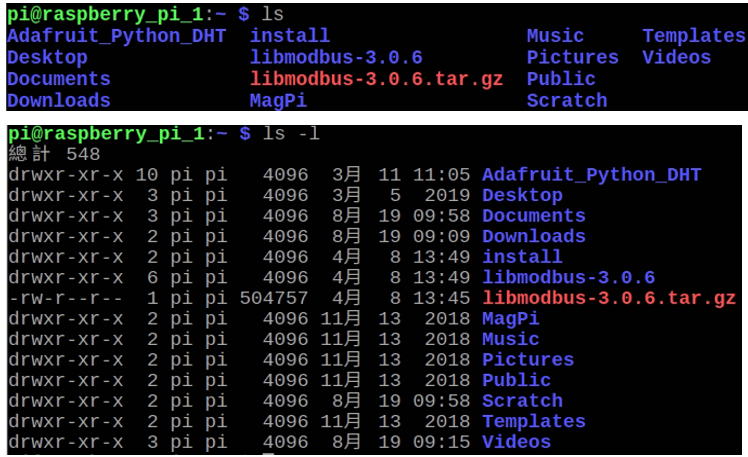This screenshot has width=748, height=457.
Task: Select Videos name in the ls -l listing
Action: (517, 442)
